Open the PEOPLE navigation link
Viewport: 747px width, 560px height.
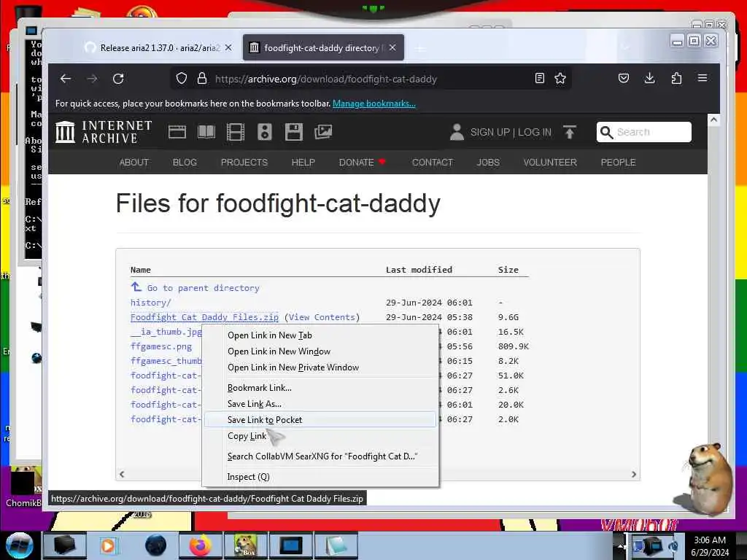click(x=618, y=163)
